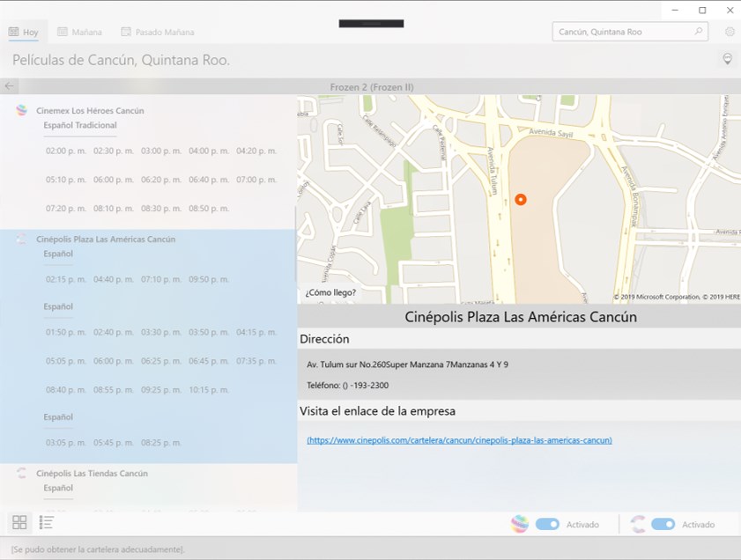Image resolution: width=741 pixels, height=560 pixels.
Task: Click the orange map location marker
Action: [521, 199]
